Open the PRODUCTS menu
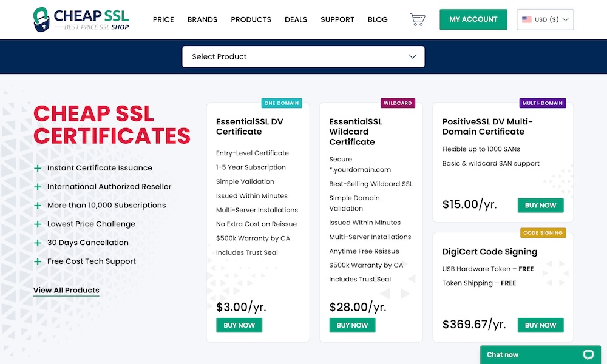This screenshot has height=364, width=607. coord(251,19)
